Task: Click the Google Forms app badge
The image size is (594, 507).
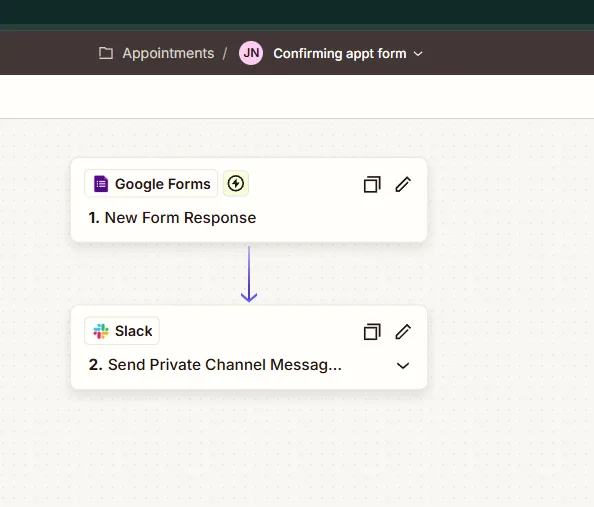Action: click(151, 184)
